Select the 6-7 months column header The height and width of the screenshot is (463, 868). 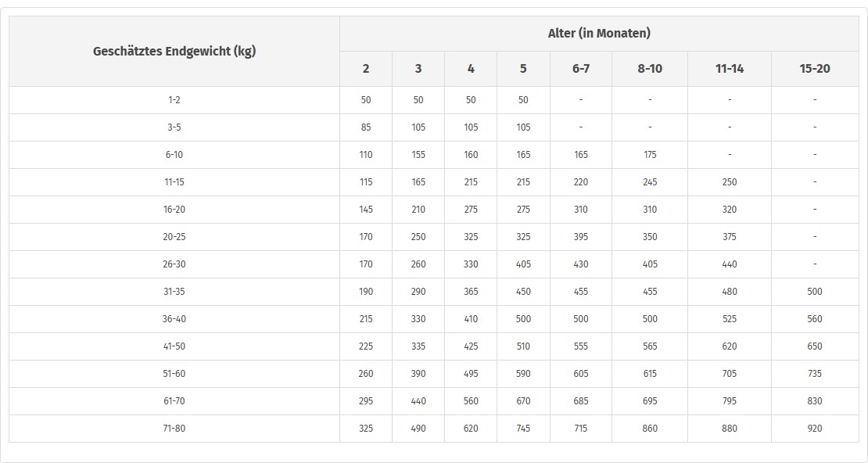coord(581,69)
